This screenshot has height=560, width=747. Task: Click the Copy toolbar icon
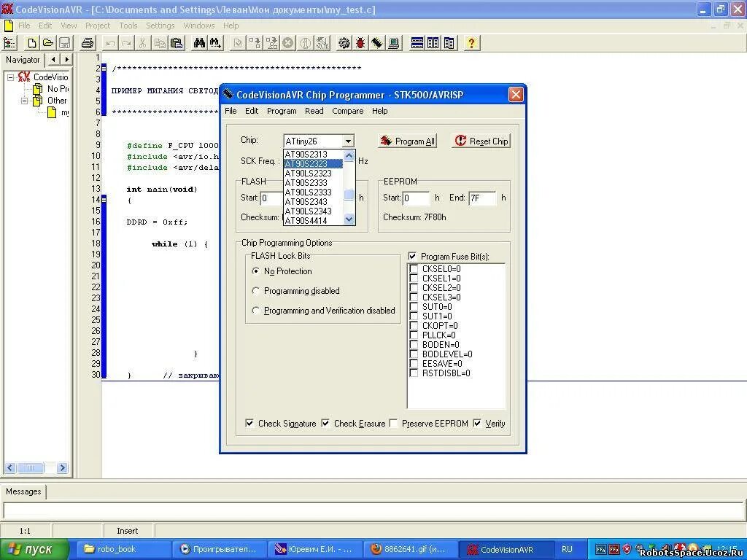point(160,43)
